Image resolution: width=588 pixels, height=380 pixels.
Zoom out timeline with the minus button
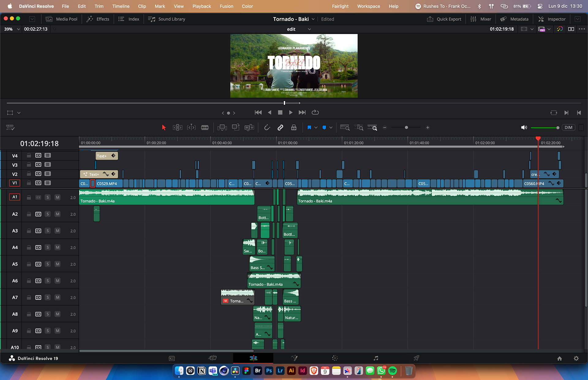click(x=385, y=128)
